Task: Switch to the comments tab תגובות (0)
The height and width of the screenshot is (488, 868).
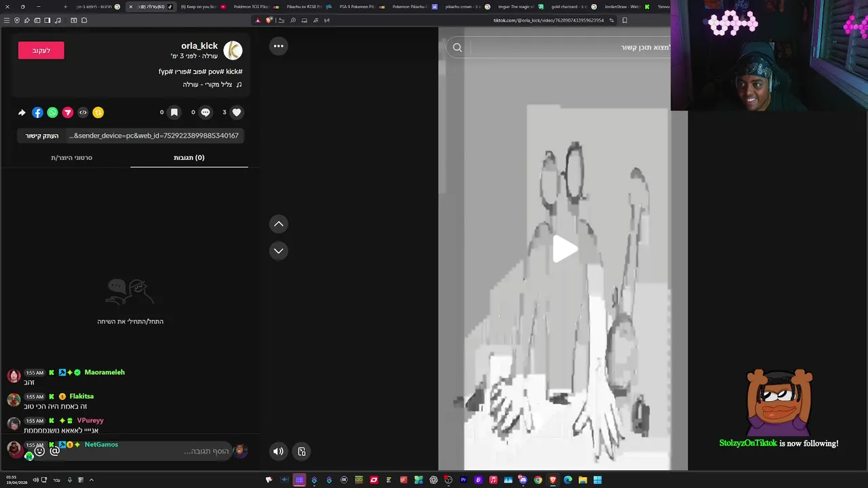Action: point(189,157)
